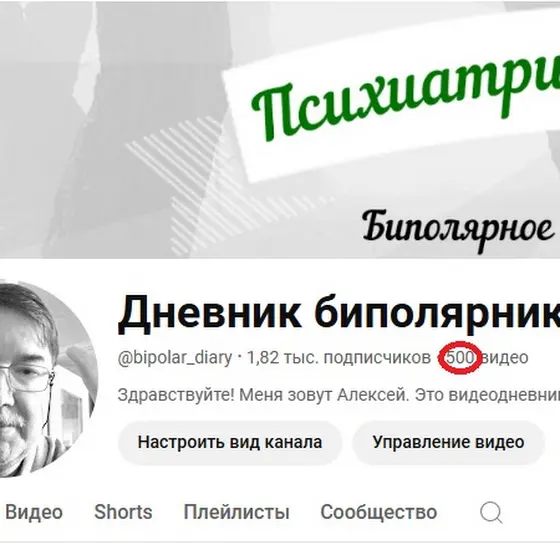
Task: Click the 1,82 тыс. подписчиков count
Action: pos(339,358)
